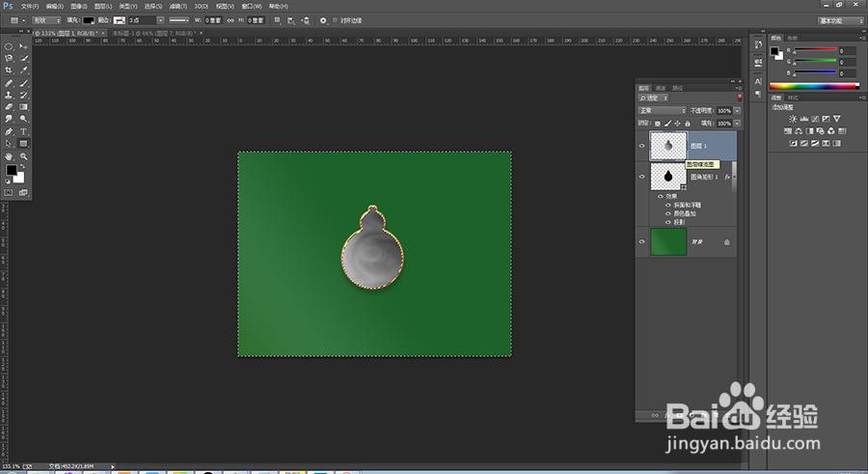Image resolution: width=868 pixels, height=474 pixels.
Task: Select the Clone Stamp tool
Action: (x=9, y=95)
